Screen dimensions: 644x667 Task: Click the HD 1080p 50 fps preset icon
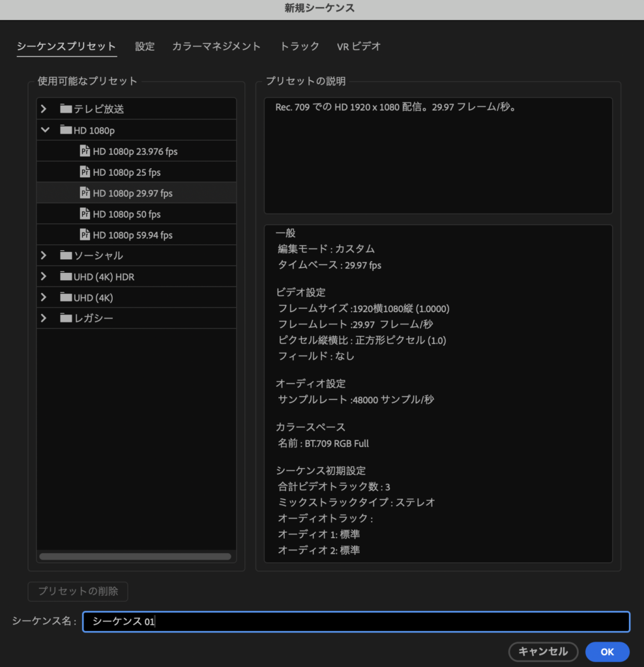(85, 214)
